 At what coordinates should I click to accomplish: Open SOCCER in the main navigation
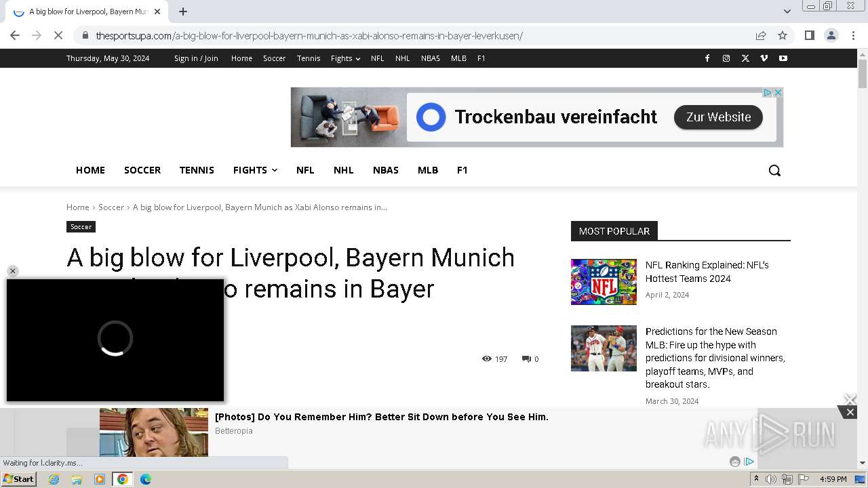coord(142,170)
